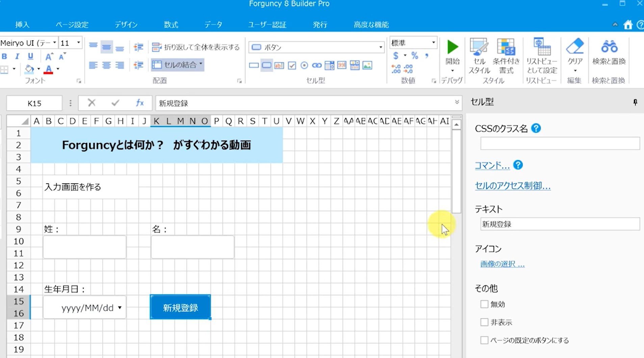
Task: Apply the red font color
Action: (x=49, y=69)
